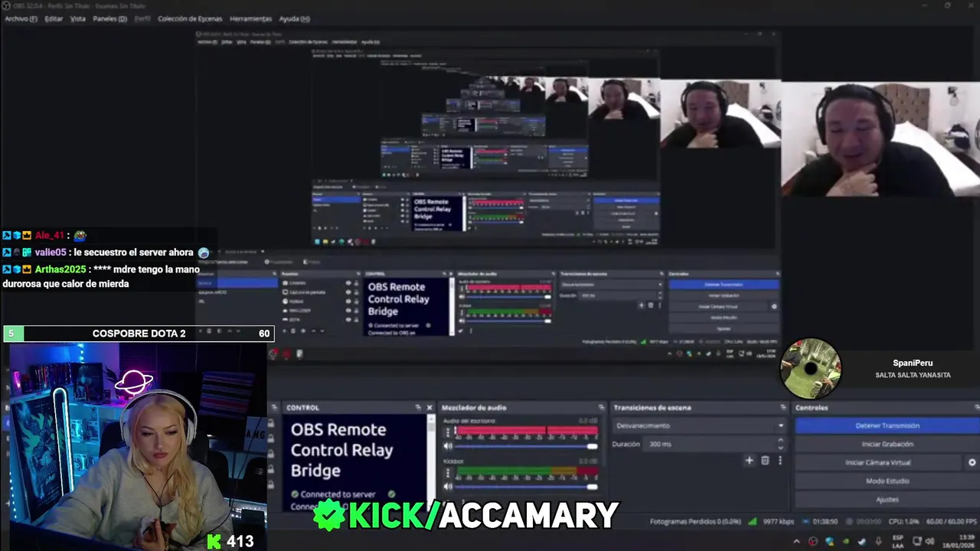Add a new scene transition
Viewport: 980px width, 551px height.
pos(750,460)
